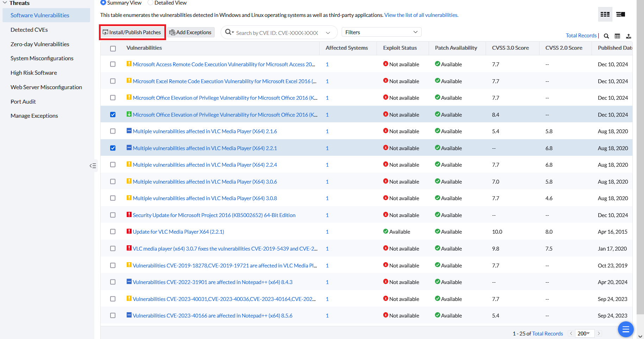Click the CVE search magnifier icon
Image resolution: width=644 pixels, height=339 pixels.
[x=228, y=32]
